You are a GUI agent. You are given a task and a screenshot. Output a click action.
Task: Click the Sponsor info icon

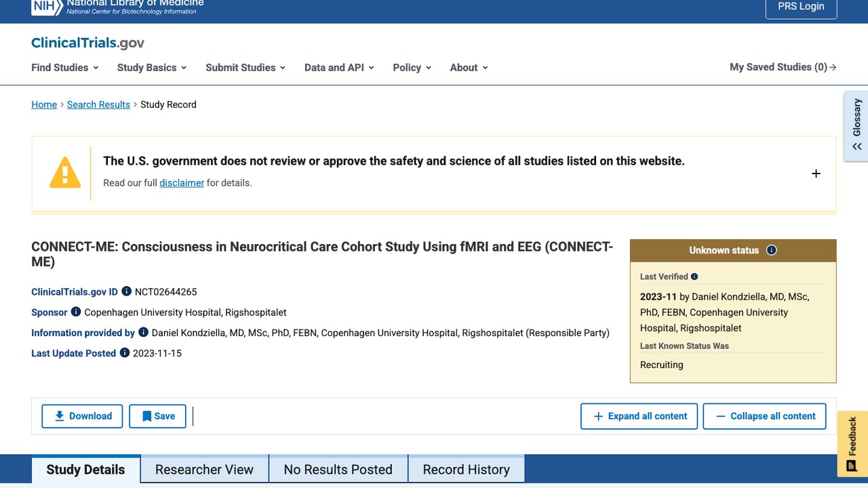[x=76, y=312]
